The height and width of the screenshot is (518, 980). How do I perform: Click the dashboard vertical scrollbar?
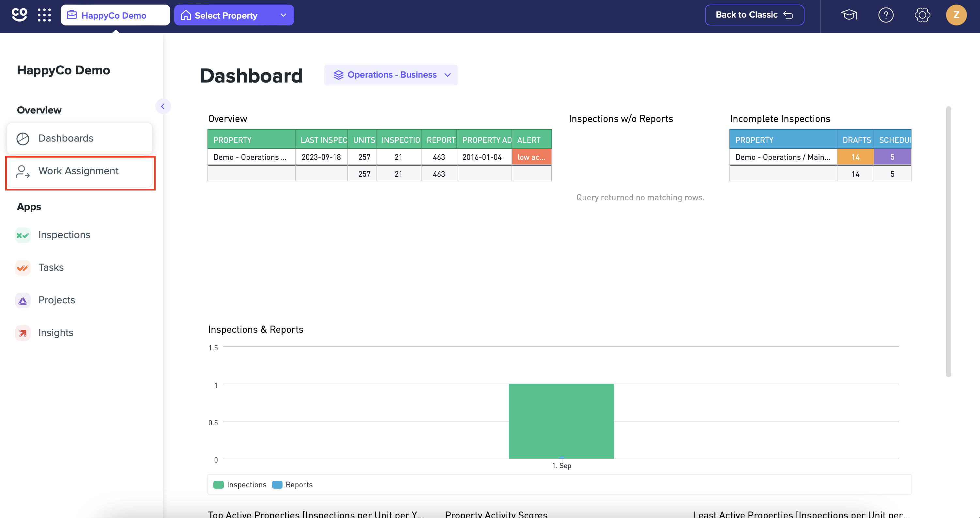(x=948, y=242)
